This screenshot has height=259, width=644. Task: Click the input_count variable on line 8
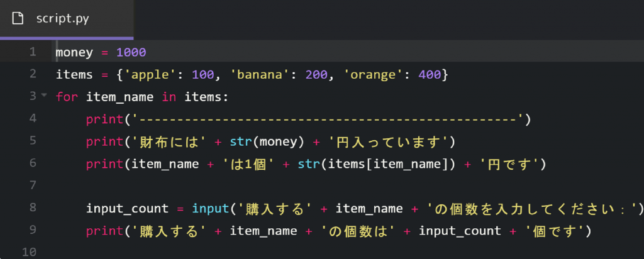tap(127, 209)
